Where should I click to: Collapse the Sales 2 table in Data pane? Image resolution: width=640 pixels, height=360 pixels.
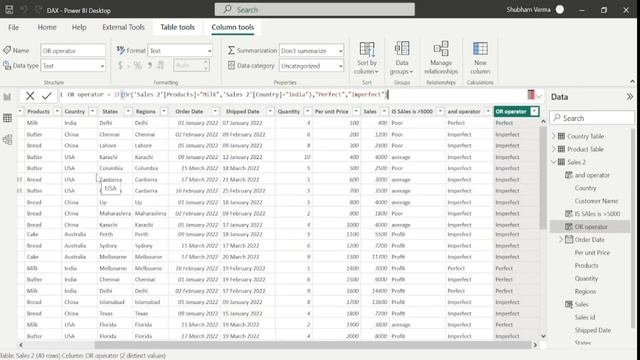coord(554,162)
